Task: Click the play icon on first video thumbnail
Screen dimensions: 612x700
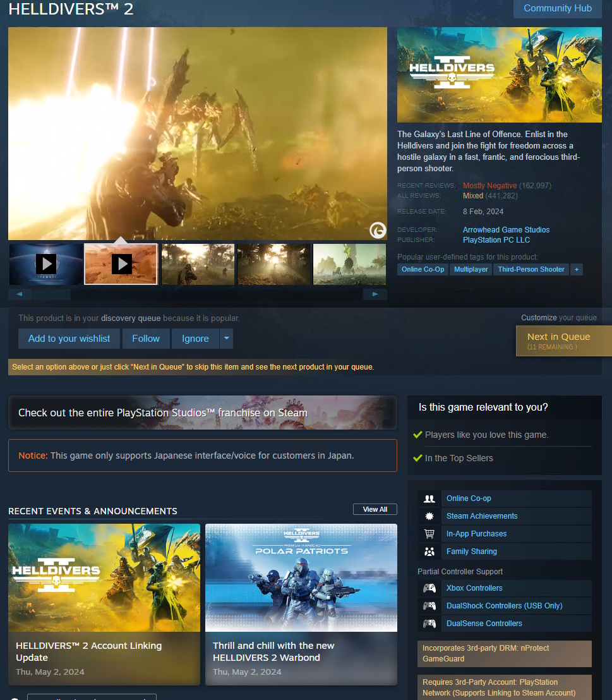Action: click(x=45, y=264)
